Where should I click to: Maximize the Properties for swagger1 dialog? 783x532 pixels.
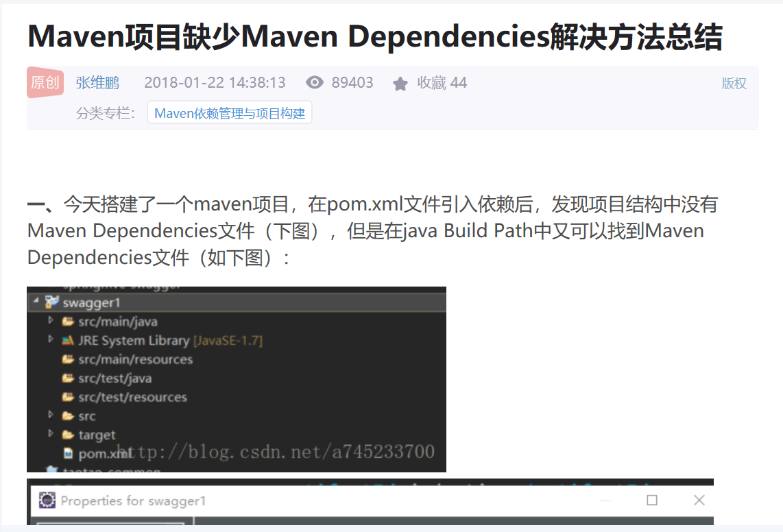(651, 500)
